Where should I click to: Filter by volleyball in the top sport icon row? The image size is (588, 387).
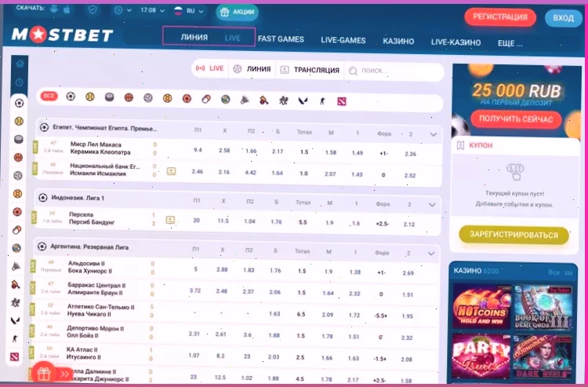pos(148,98)
